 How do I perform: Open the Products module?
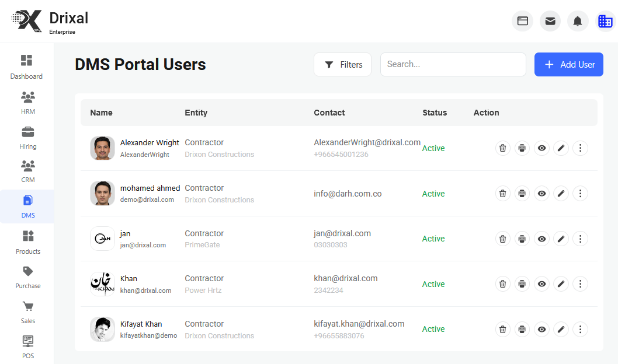pyautogui.click(x=27, y=240)
